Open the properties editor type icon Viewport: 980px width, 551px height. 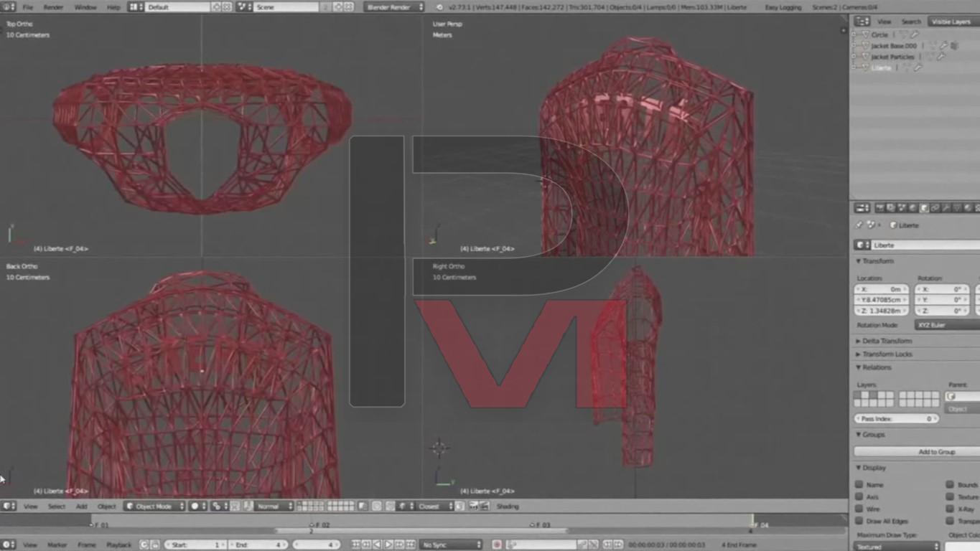click(x=862, y=208)
